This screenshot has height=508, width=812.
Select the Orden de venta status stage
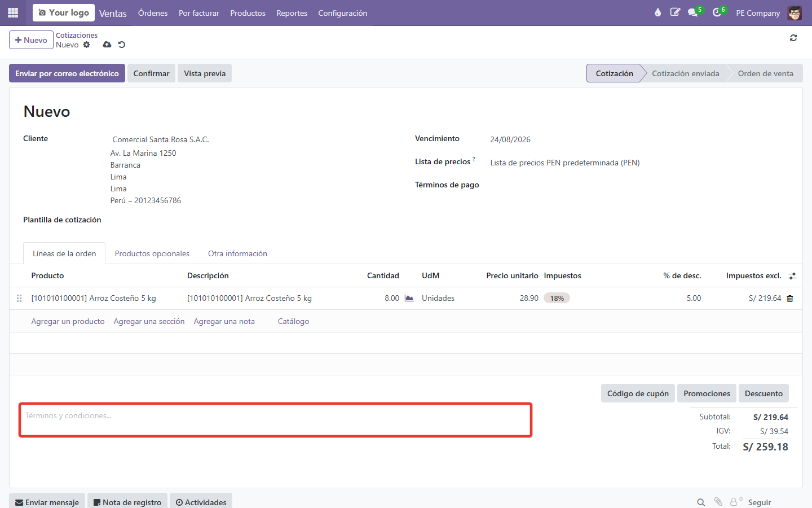pos(765,73)
